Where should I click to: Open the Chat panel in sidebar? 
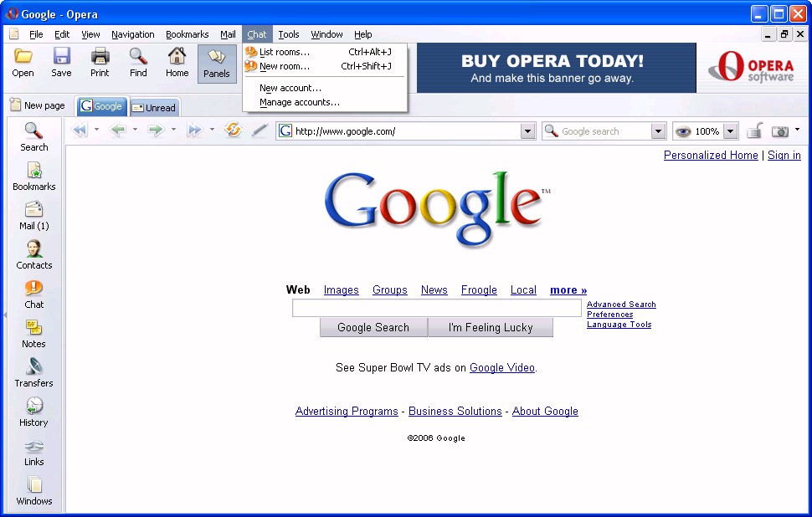pos(33,294)
